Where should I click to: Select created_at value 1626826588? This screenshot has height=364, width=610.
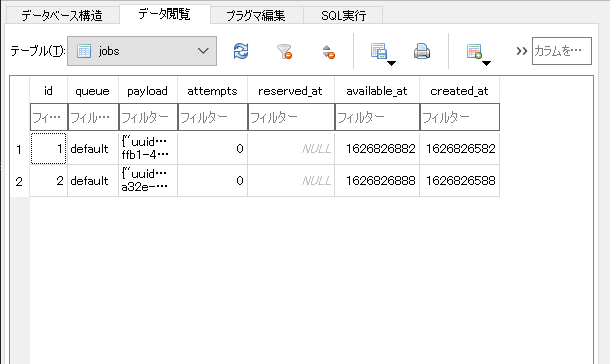(x=460, y=180)
